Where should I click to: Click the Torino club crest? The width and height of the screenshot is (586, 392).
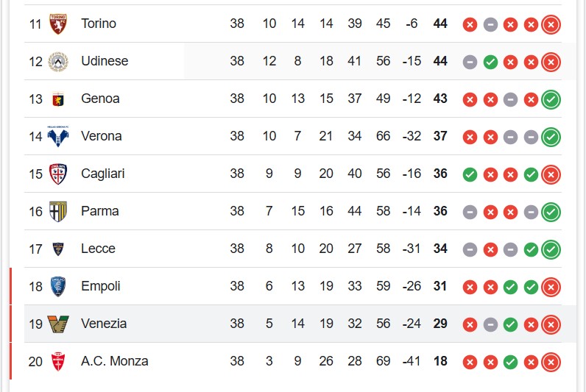[x=58, y=24]
